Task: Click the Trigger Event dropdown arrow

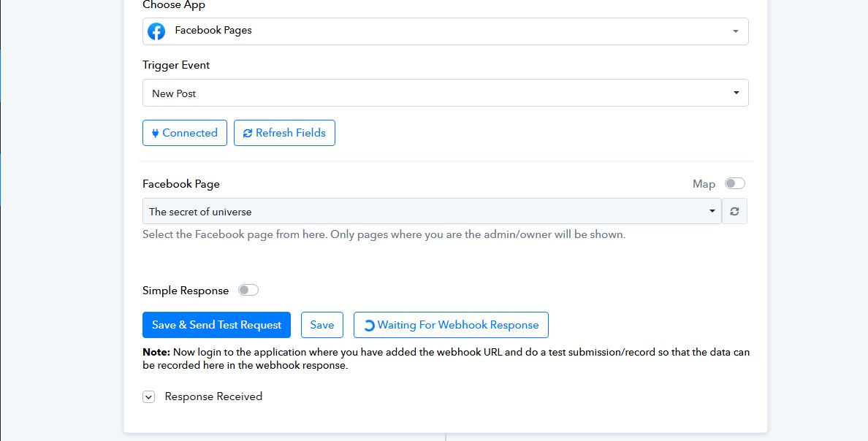Action: pos(736,93)
